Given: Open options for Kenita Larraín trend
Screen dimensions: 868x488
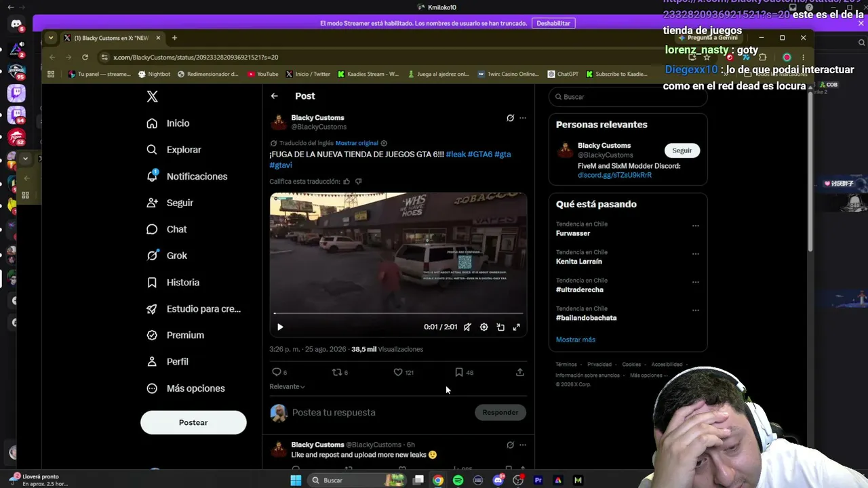Looking at the screenshot, I should (x=696, y=254).
